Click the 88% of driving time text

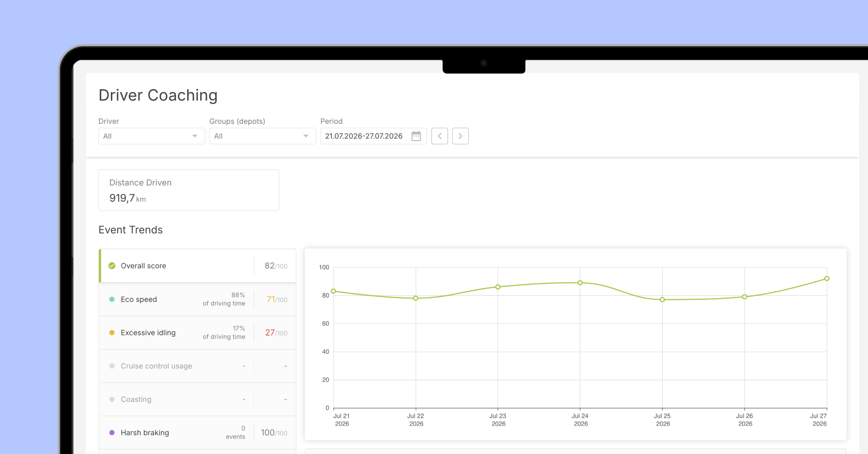(224, 299)
